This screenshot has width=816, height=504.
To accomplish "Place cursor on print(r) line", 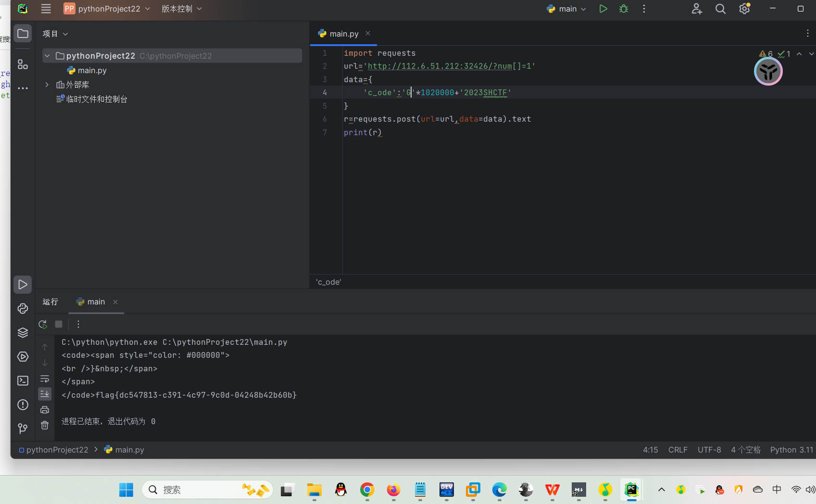I will 363,132.
